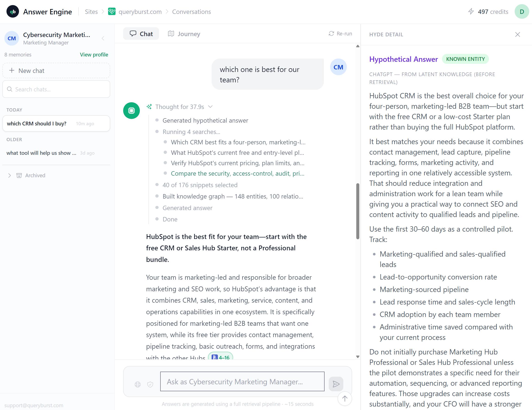Close the HyDE Detail panel
This screenshot has width=532, height=410.
518,34
